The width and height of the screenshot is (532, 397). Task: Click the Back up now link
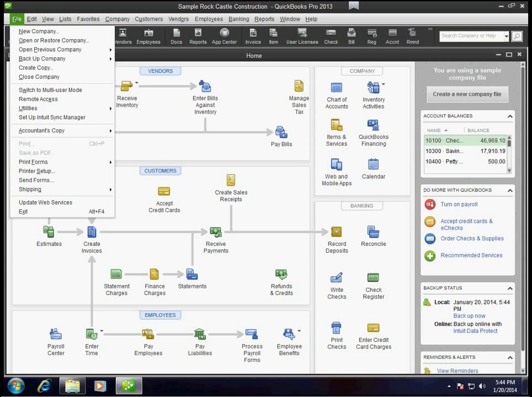(469, 315)
